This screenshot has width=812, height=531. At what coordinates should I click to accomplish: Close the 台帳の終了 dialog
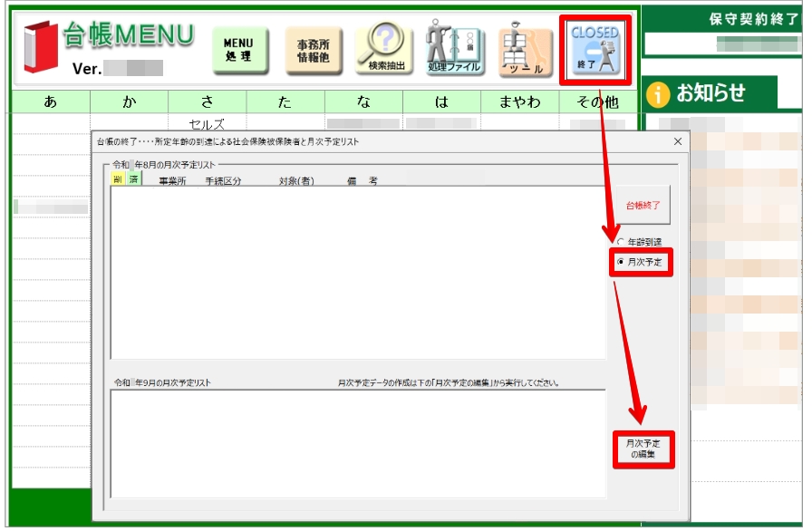click(677, 141)
